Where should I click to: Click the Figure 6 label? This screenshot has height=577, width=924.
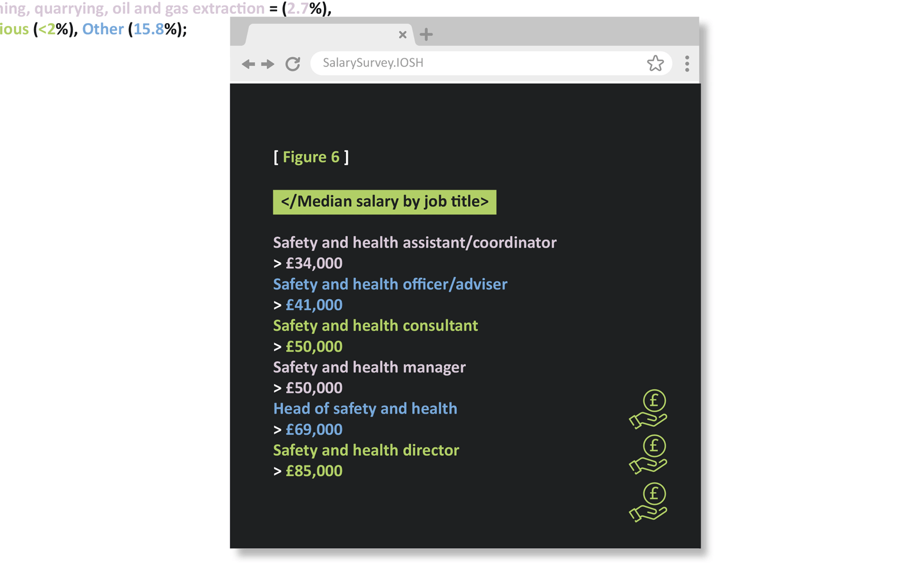pos(311,157)
